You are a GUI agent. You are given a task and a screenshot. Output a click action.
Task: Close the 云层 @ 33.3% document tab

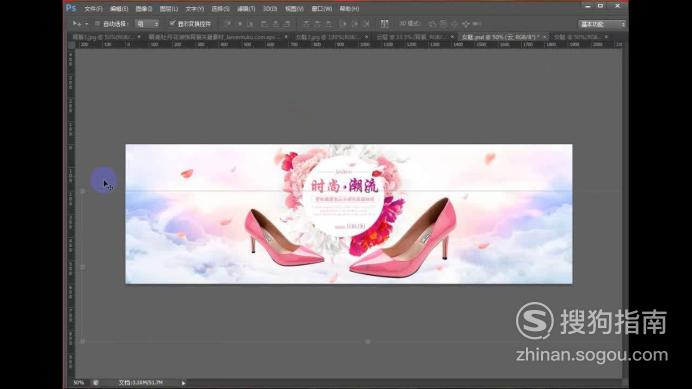click(452, 37)
